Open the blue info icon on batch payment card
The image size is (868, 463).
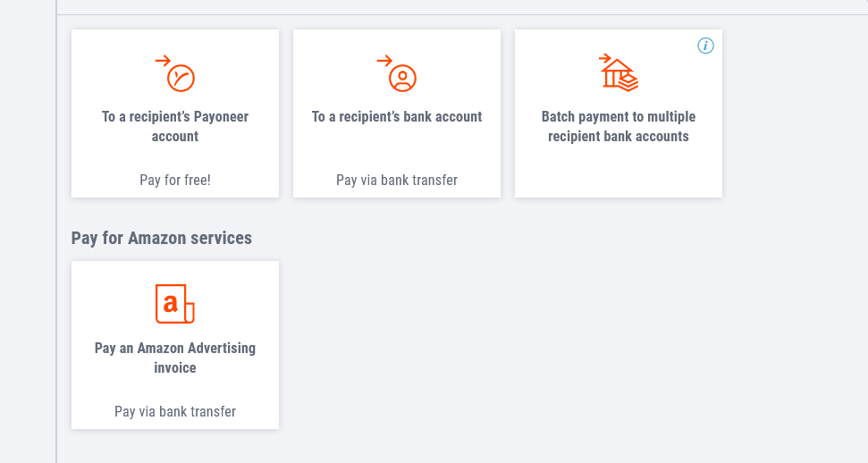(705, 46)
